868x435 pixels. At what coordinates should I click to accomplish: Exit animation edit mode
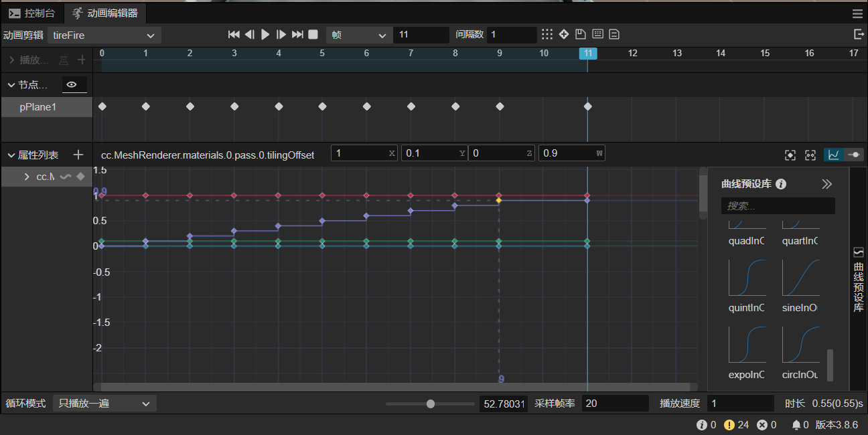[859, 35]
